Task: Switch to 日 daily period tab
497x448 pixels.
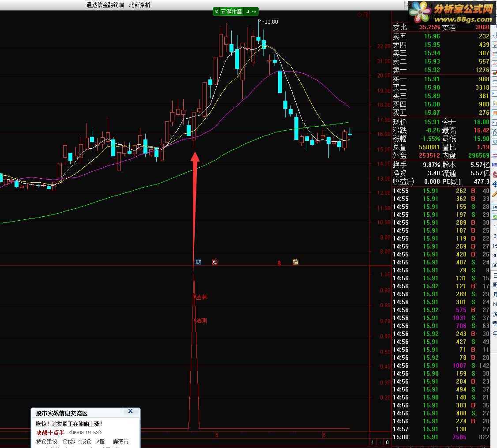Action: tap(495, 275)
